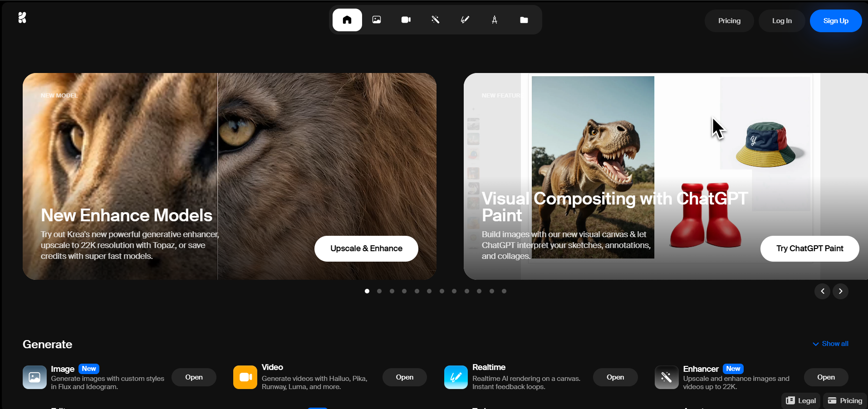Collapse Generate section with Show all chevron
This screenshot has width=868, height=409.
[830, 344]
